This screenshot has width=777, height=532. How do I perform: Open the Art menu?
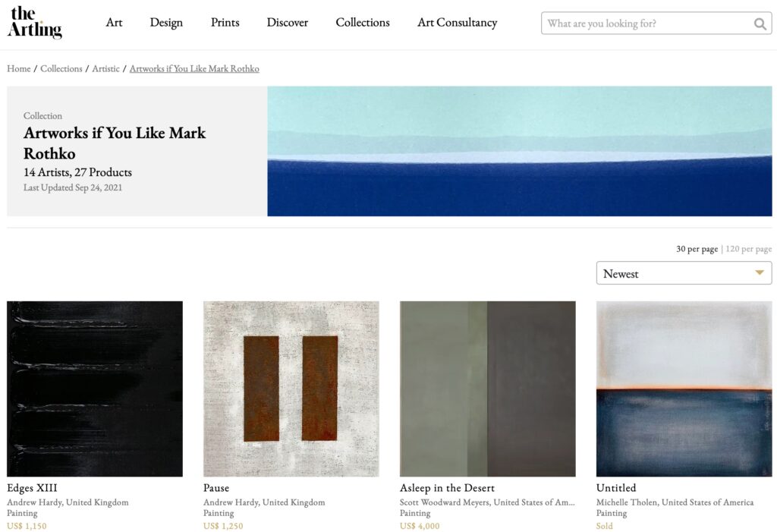114,22
